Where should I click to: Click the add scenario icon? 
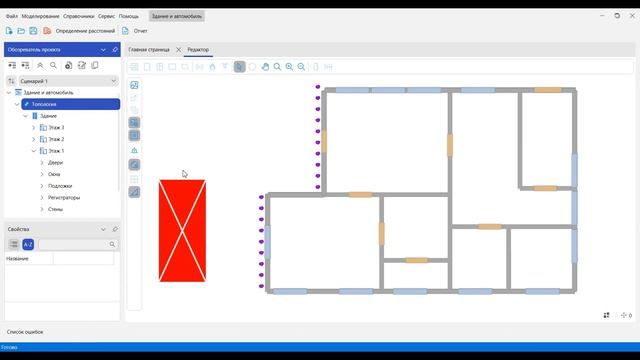click(69, 65)
